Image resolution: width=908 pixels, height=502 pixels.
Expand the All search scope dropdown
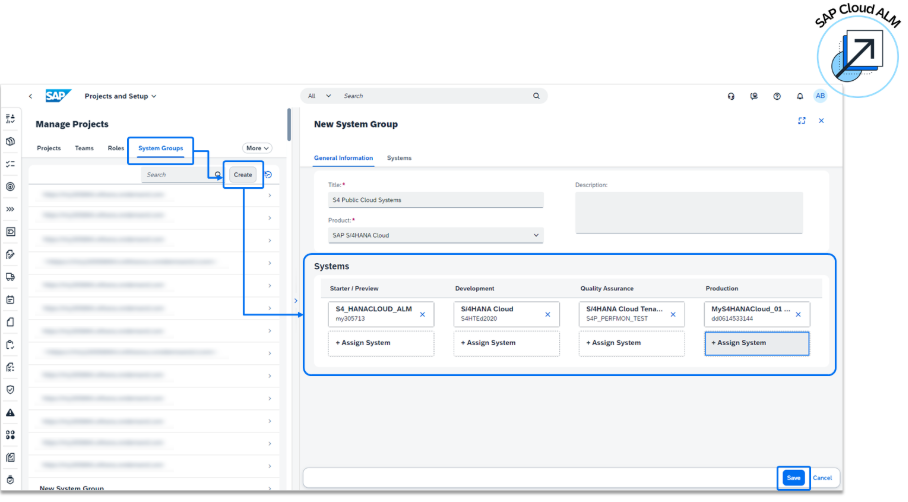coord(319,96)
